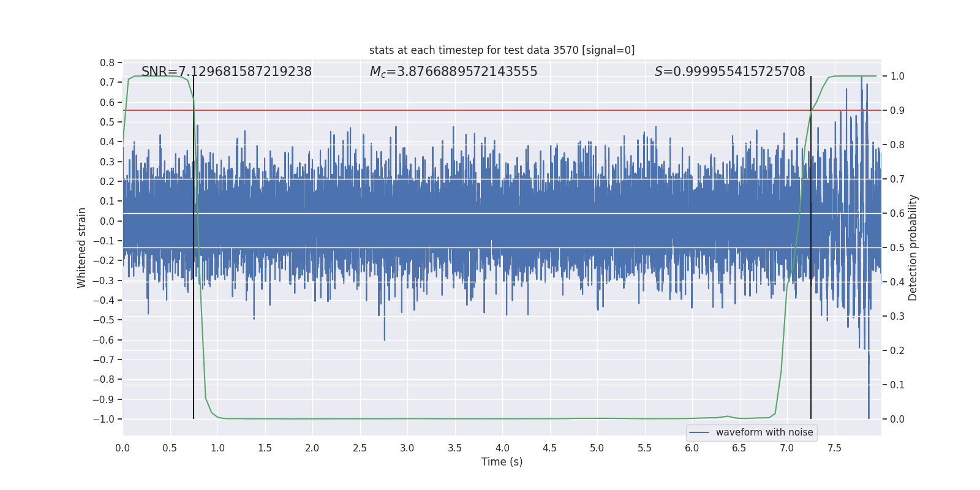Click the 7.5 tick on time axis
Image resolution: width=980 pixels, height=490 pixels.
click(834, 448)
